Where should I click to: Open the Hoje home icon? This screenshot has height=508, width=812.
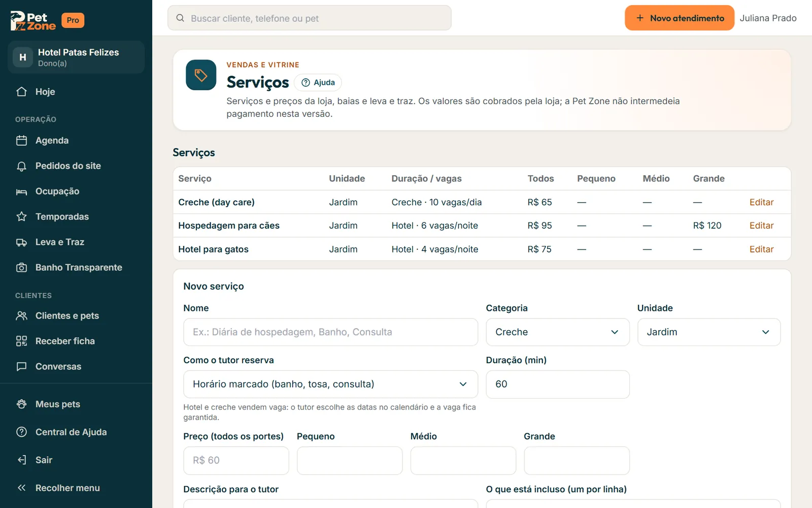[21, 91]
